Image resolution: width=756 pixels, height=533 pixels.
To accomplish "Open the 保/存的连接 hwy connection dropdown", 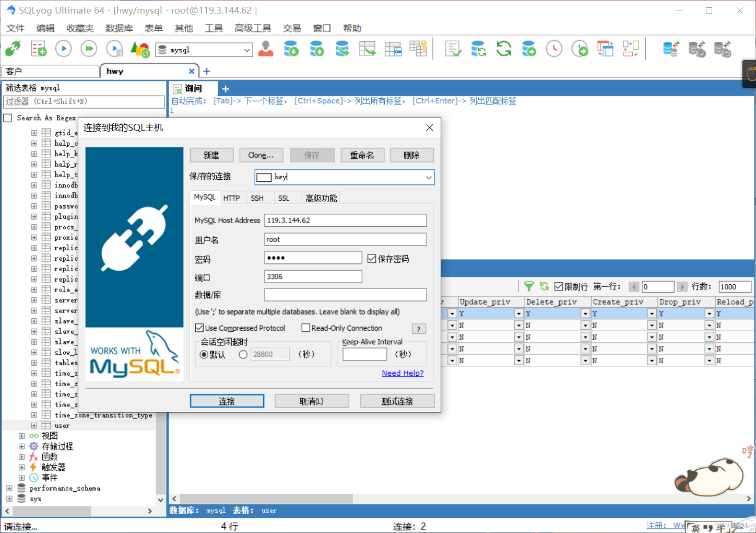I will (x=429, y=178).
